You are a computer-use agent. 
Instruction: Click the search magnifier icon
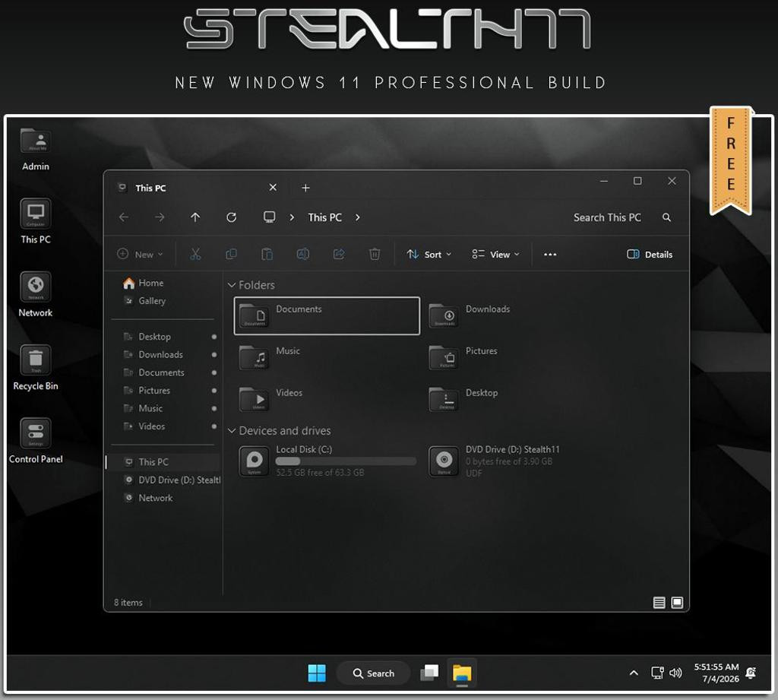click(666, 217)
